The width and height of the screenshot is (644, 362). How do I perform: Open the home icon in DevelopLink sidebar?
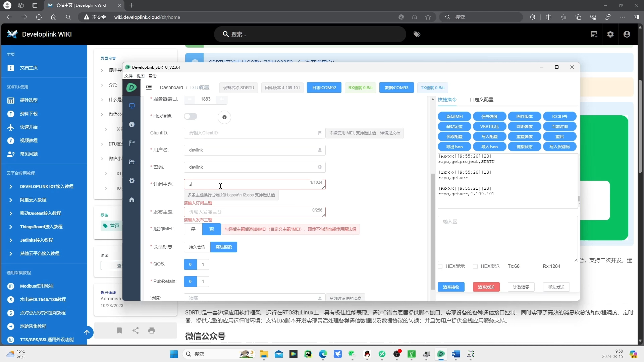click(x=132, y=199)
